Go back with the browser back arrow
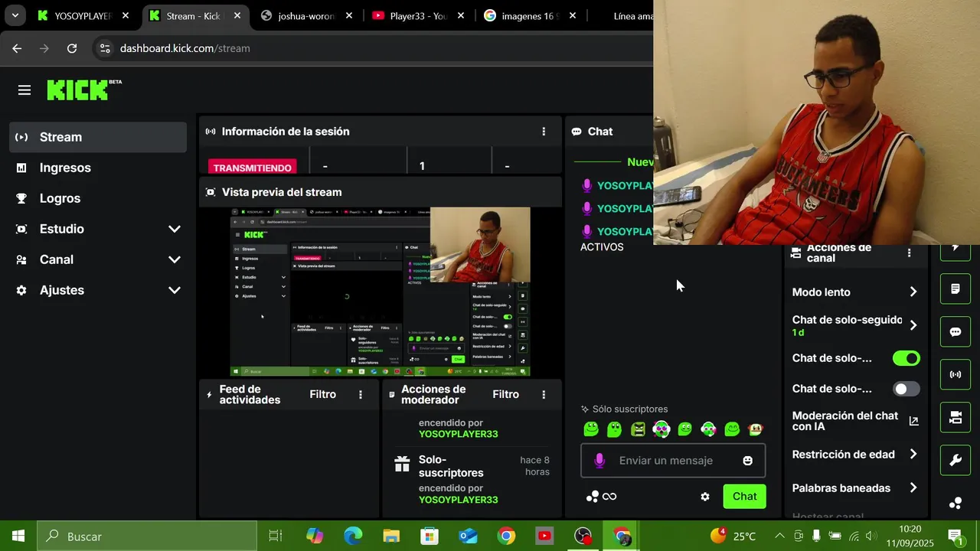The image size is (980, 551). coord(17,48)
